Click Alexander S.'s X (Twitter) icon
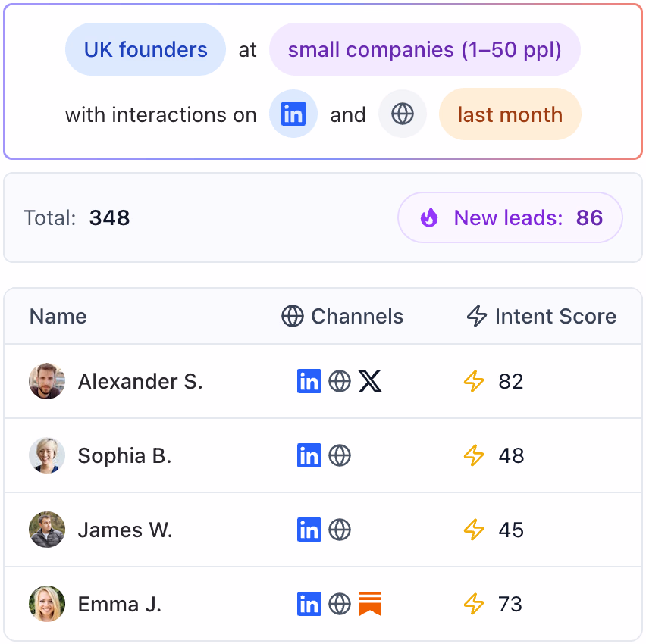Image resolution: width=646 pixels, height=644 pixels. [x=370, y=381]
